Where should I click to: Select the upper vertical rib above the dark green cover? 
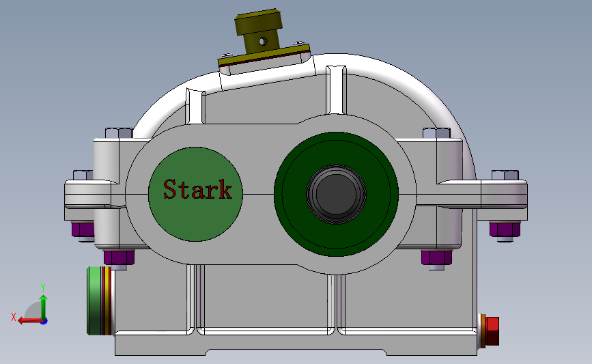[x=336, y=90]
